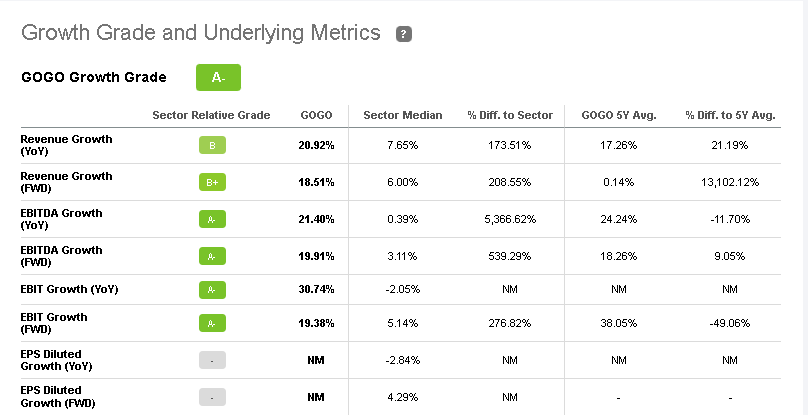Click Revenue Growth (YoY) B grade badge
The height and width of the screenshot is (415, 808).
[212, 146]
